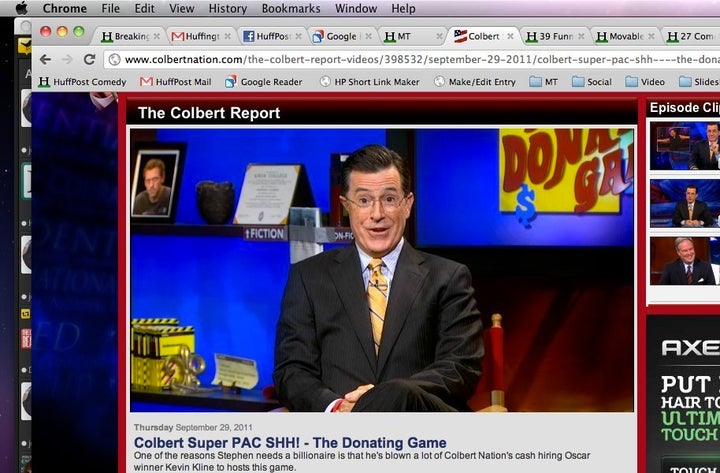Screen dimensions: 720x473
Task: Open the Colbert Super PAC SHH! headline link
Action: 290,443
